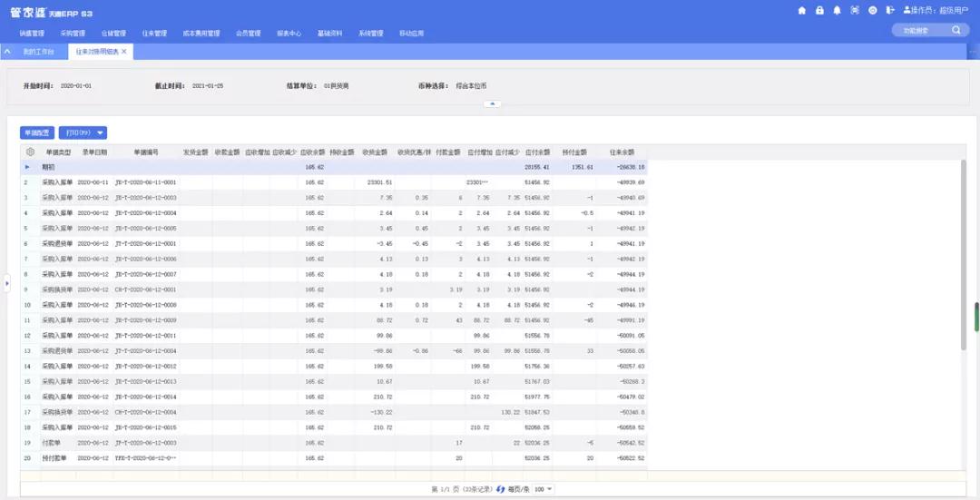The image size is (980, 500).
Task: Click the refresh icon in pagination bar
Action: 500,489
